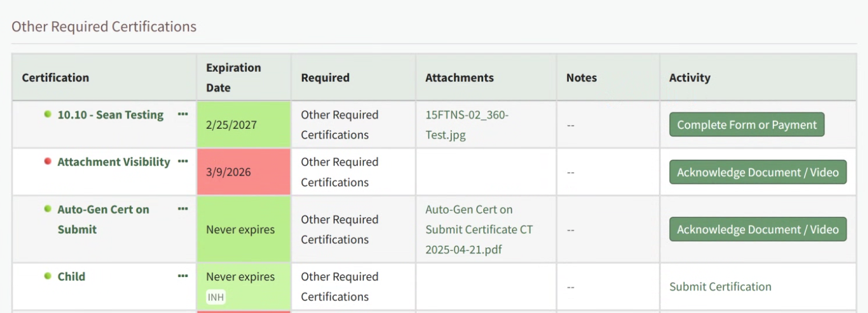Open Auto-Gen Cert on Submit Certificate PDF attachment
The image size is (868, 313).
pyautogui.click(x=479, y=229)
